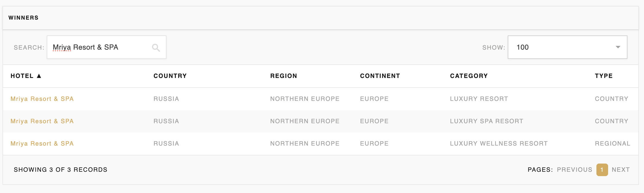644x193 pixels.
Task: Open Mriya Resort Luxury Wellness Resort link
Action: tap(42, 143)
